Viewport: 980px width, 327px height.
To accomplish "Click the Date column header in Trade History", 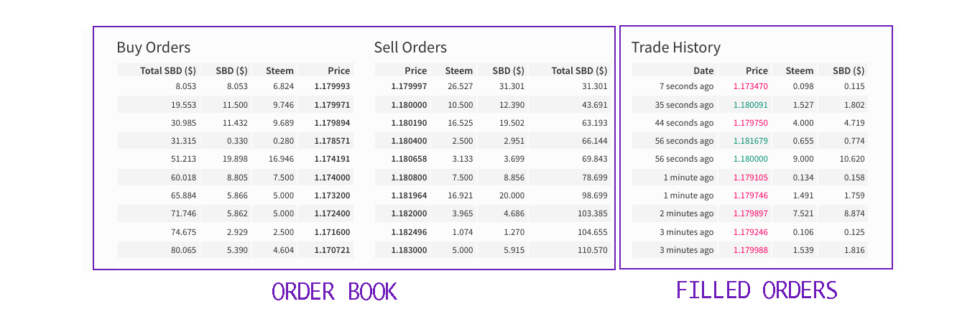I will [x=703, y=70].
